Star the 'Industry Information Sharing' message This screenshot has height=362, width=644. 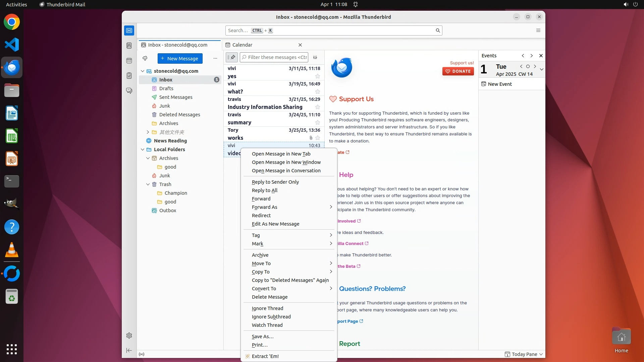[317, 107]
